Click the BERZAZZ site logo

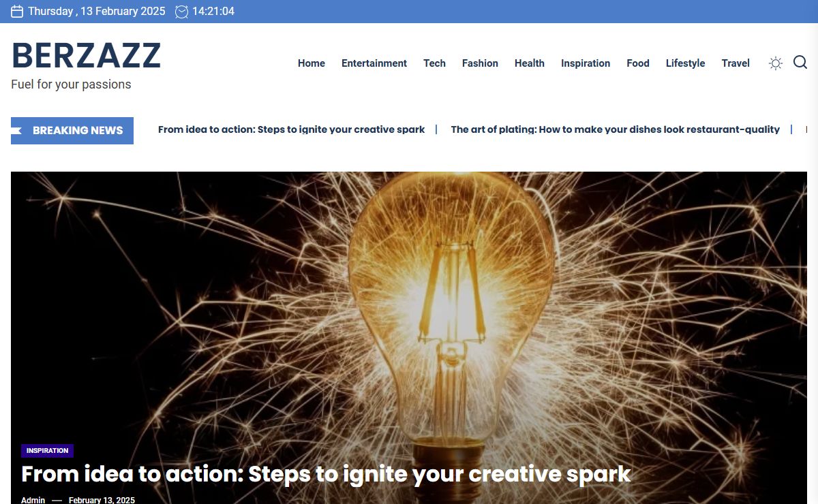tap(86, 56)
